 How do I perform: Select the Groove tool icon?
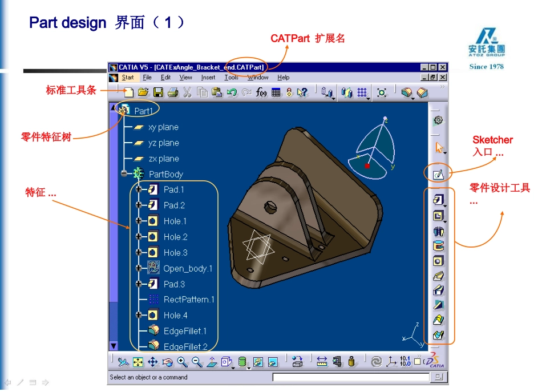(438, 246)
